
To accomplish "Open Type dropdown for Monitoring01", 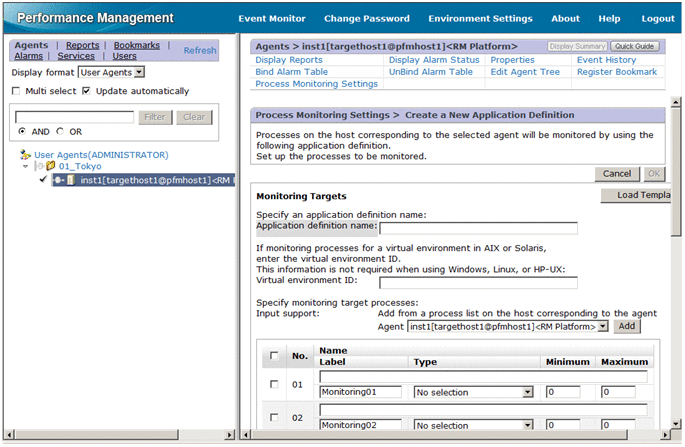I will (x=474, y=392).
